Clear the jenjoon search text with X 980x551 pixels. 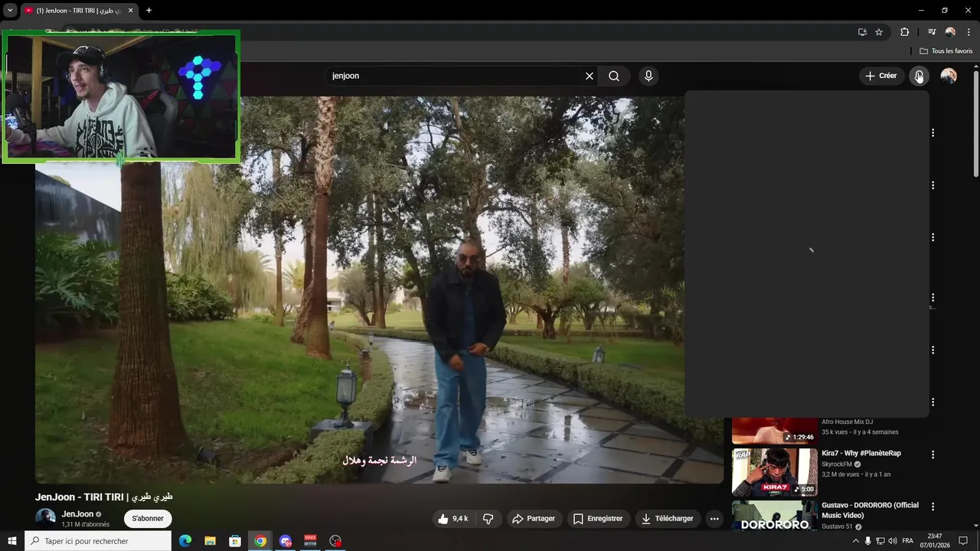[590, 76]
